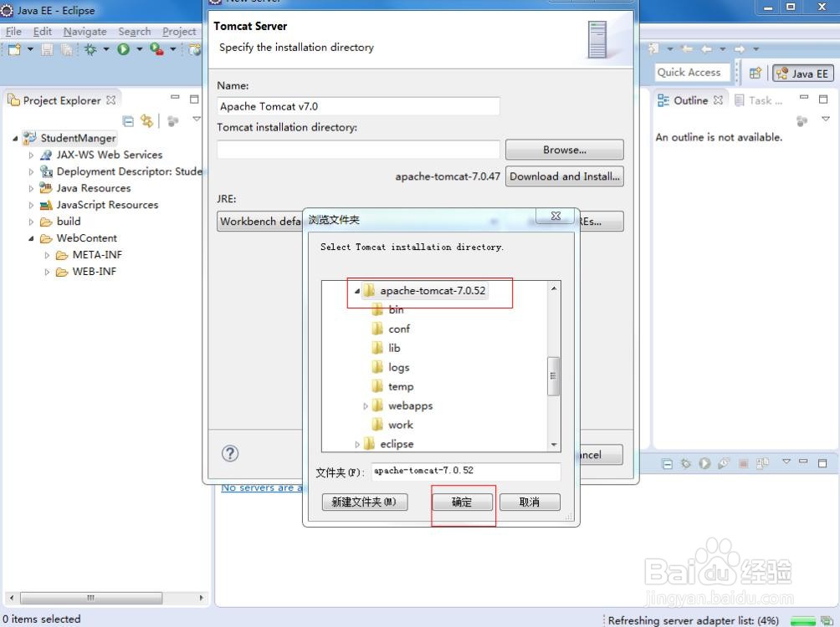Image resolution: width=840 pixels, height=627 pixels.
Task: Expand JAX-WS Web Services node
Action: tap(31, 155)
